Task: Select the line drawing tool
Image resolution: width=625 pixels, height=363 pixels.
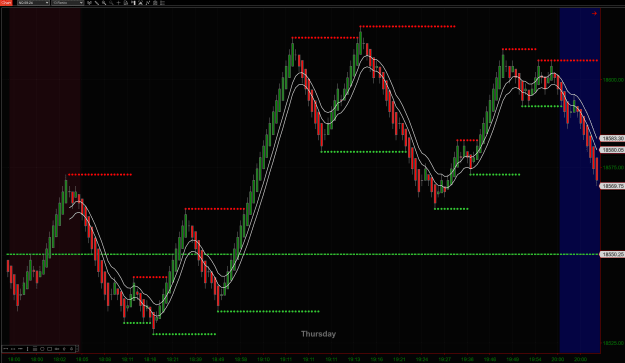Action: 6,349
